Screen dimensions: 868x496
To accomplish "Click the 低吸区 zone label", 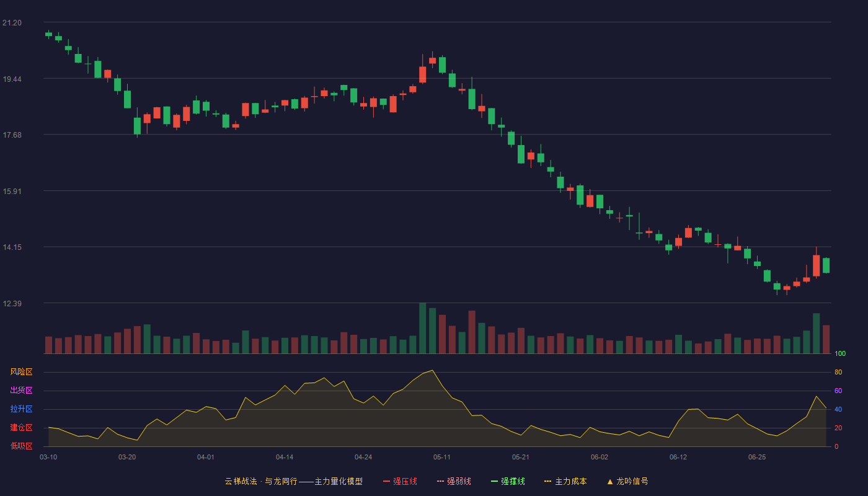I will [x=21, y=446].
